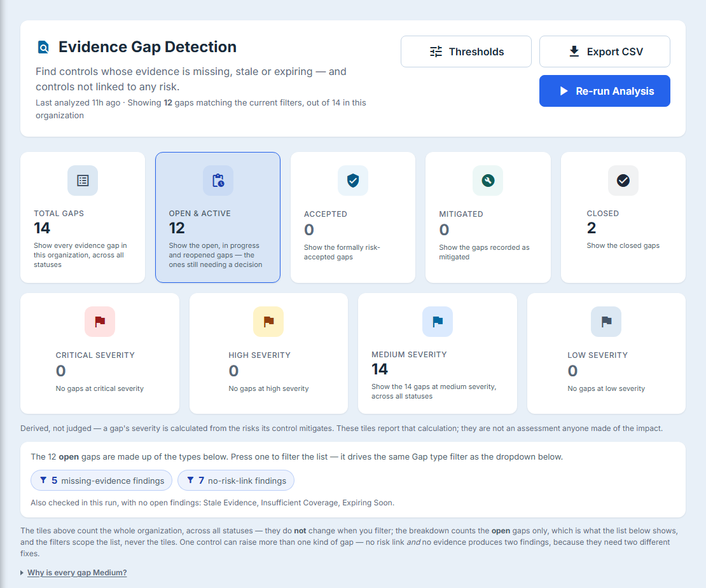Viewport: 706px width, 588px height.
Task: Expand the 'Why is every gap Medium?' disclosure
Action: click(73, 573)
